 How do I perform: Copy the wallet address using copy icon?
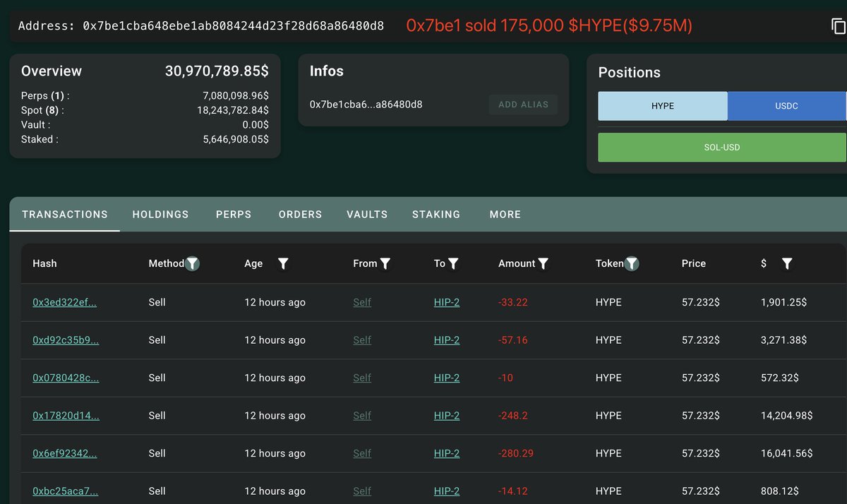[838, 27]
